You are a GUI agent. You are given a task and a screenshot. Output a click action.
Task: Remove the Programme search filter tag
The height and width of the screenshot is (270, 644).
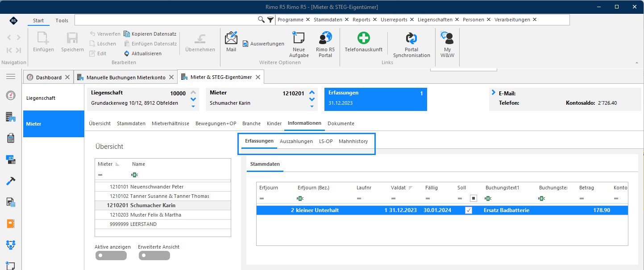[x=307, y=20]
